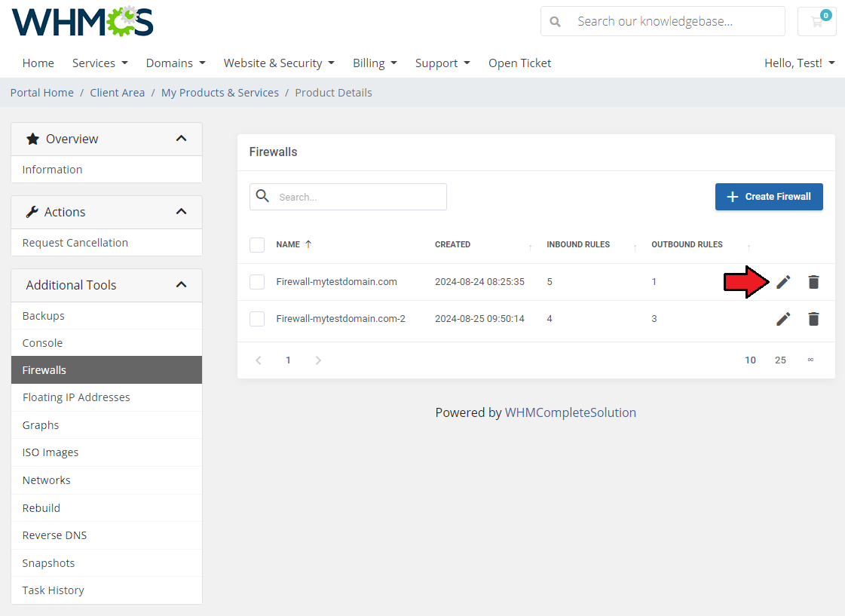Open the Hello, Test! account dropdown
The image size is (845, 616).
(800, 63)
